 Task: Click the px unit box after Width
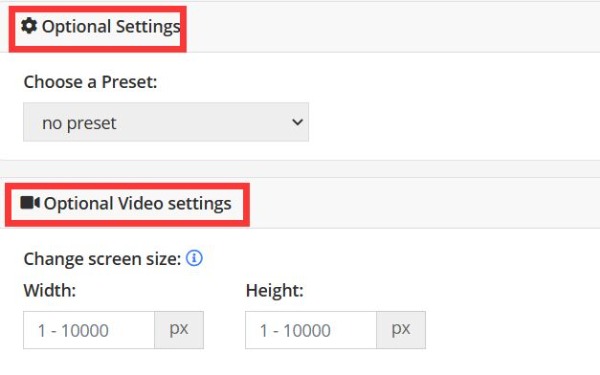point(179,330)
